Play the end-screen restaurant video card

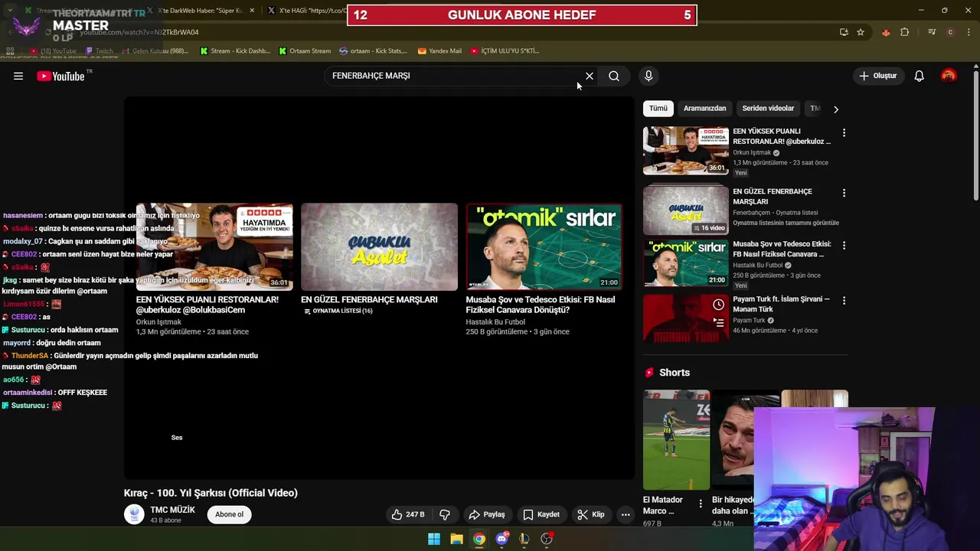(x=214, y=246)
